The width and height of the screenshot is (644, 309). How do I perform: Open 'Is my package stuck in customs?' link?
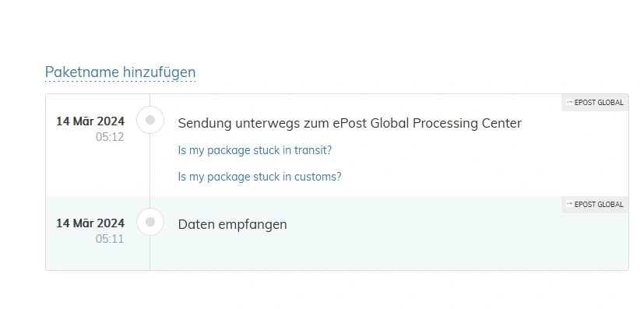(x=259, y=177)
